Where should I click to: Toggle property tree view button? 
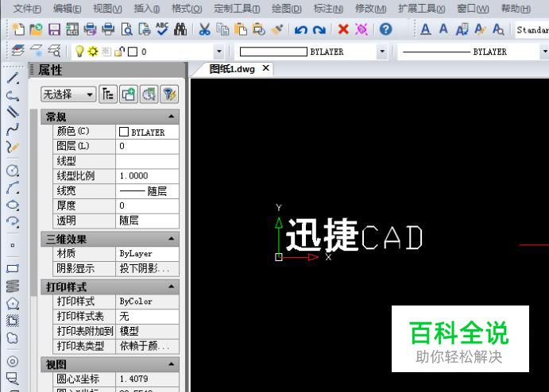[x=107, y=94]
